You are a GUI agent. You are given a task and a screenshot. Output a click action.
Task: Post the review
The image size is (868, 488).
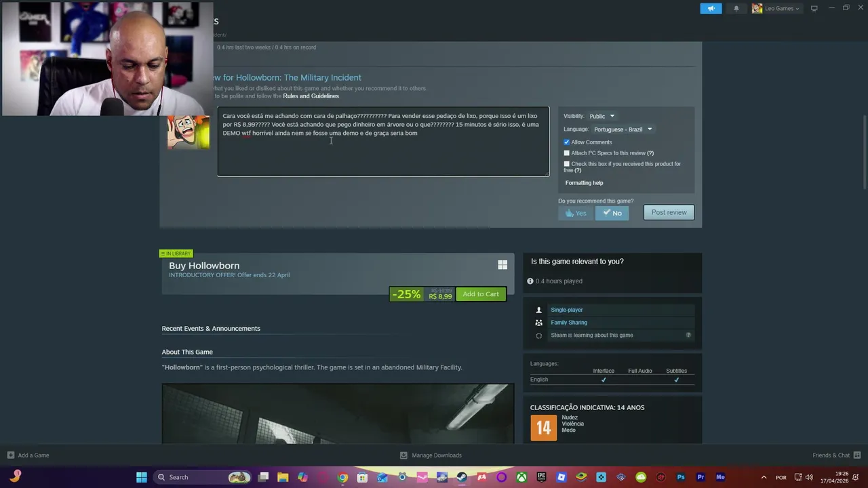669,212
